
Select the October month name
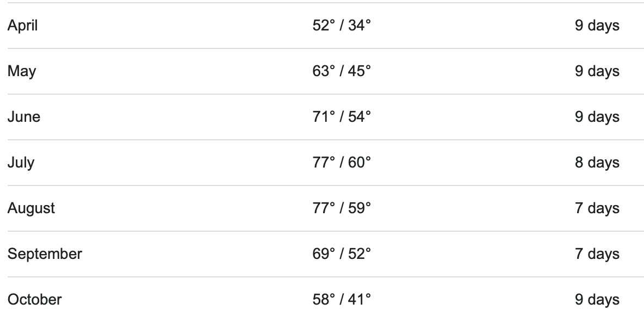pos(34,299)
